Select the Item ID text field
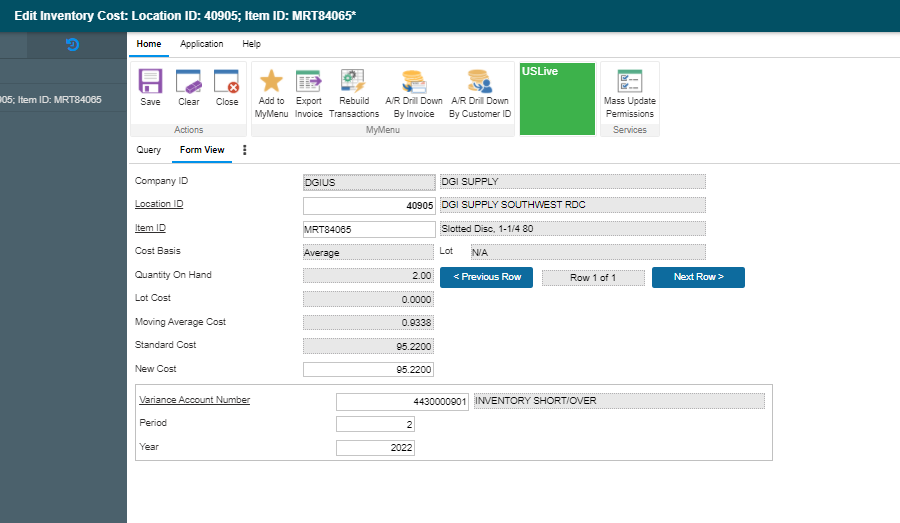Image resolution: width=900 pixels, height=523 pixels. tap(368, 229)
